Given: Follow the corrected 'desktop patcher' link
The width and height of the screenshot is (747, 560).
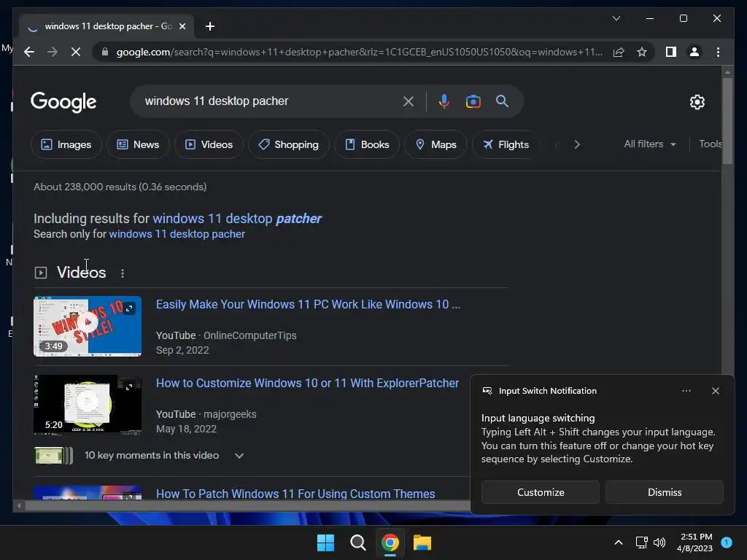Looking at the screenshot, I should tap(237, 219).
